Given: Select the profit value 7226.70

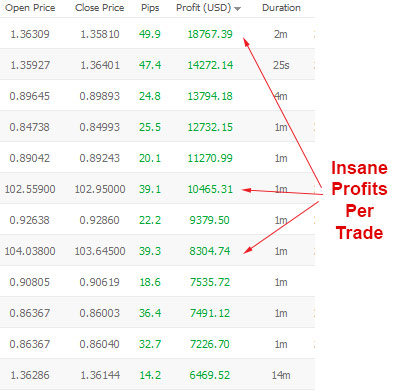Looking at the screenshot, I should 210,344.
